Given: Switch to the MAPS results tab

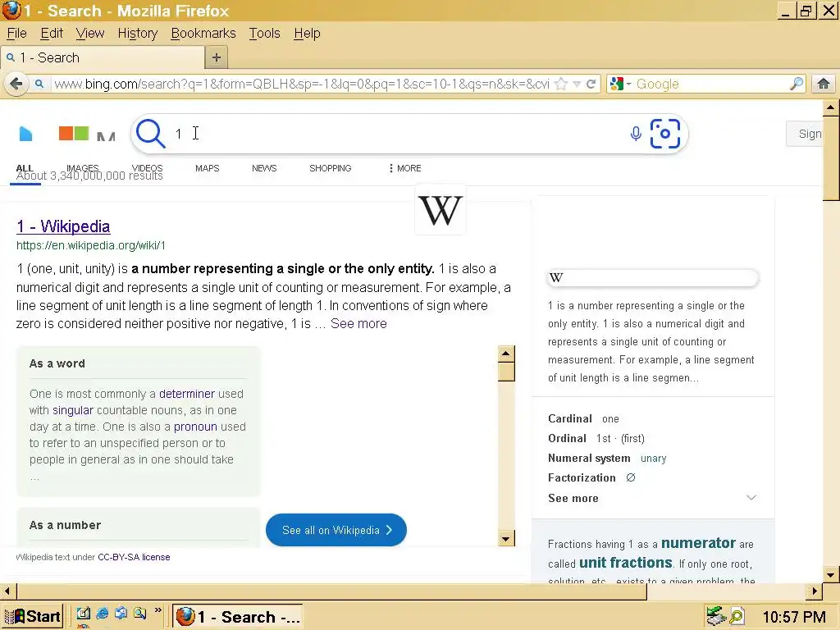Looking at the screenshot, I should (208, 168).
